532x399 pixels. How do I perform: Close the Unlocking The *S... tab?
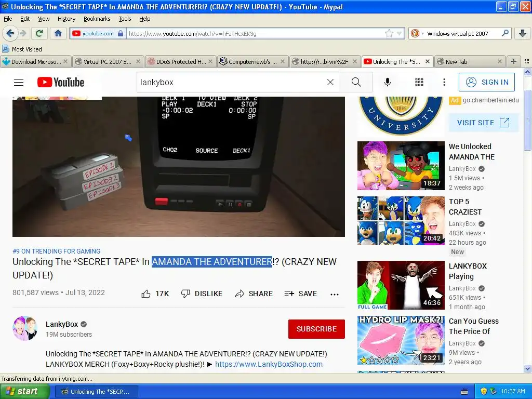[428, 61]
